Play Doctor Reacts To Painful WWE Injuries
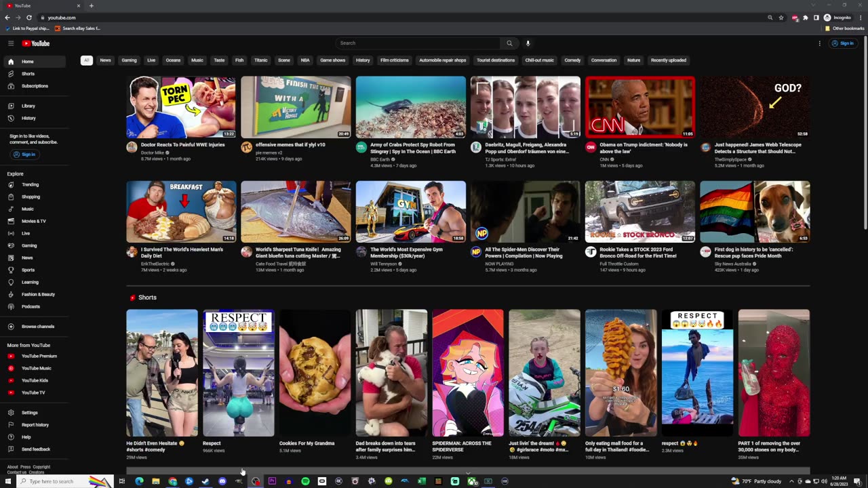 [181, 107]
